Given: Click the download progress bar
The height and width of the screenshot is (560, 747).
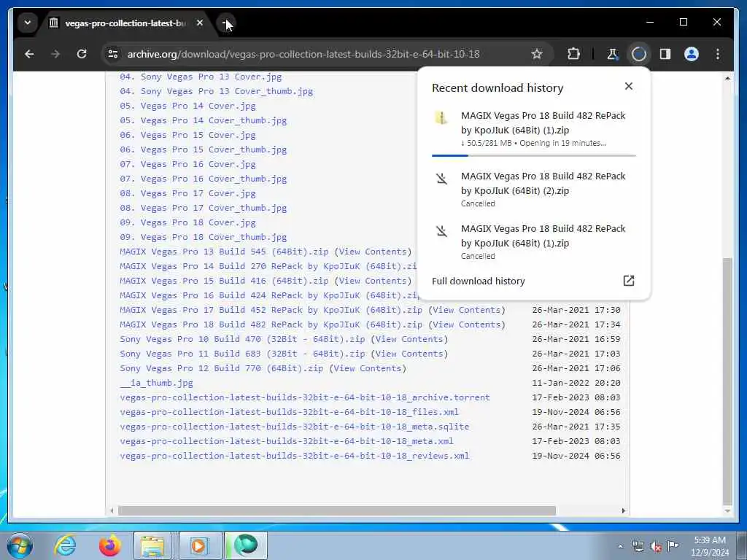Looking at the screenshot, I should click(x=533, y=155).
